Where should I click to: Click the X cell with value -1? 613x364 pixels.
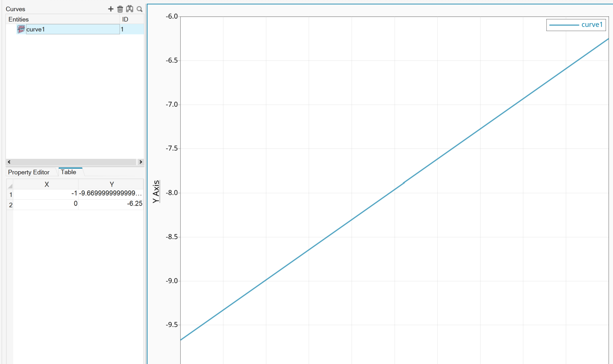[x=46, y=194]
